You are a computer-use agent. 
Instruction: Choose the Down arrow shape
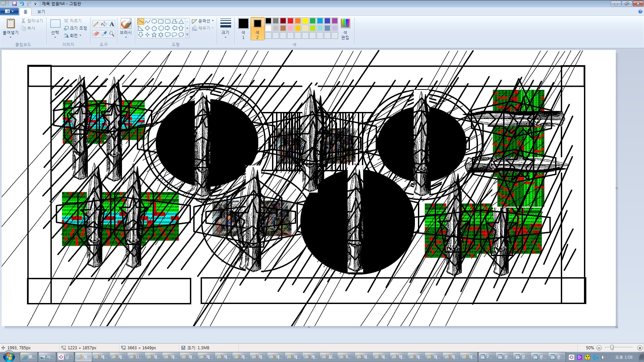(x=141, y=35)
